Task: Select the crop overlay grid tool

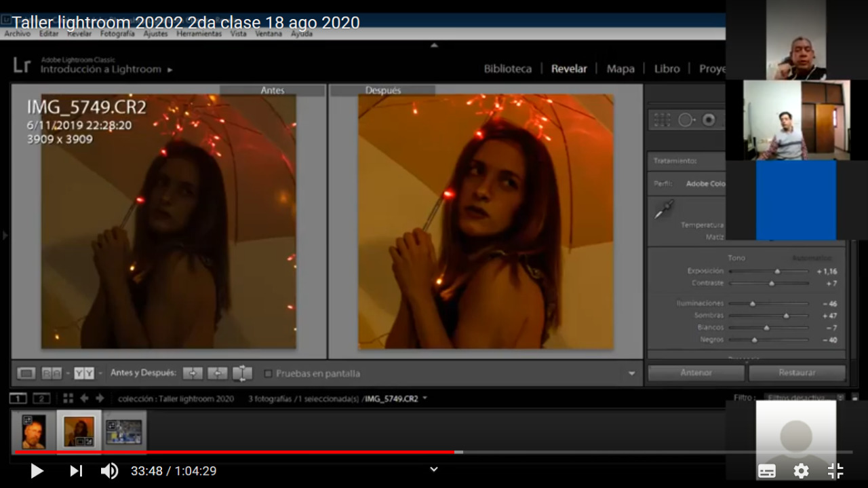Action: coord(663,120)
